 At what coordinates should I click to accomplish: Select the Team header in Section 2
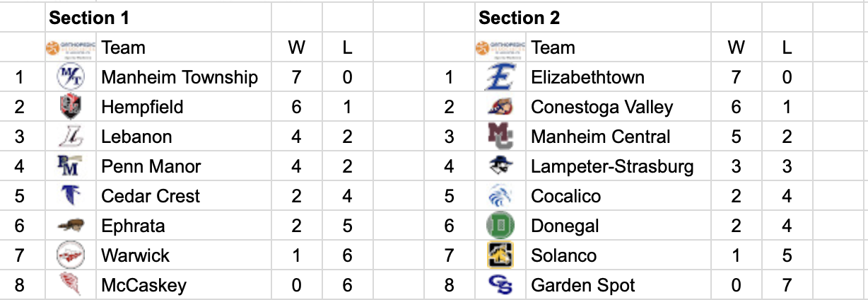(553, 48)
